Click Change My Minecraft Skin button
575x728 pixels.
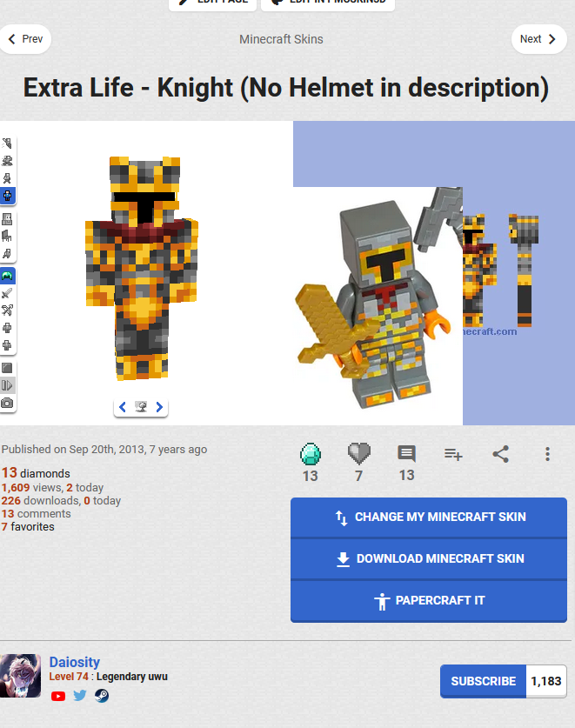coord(429,518)
